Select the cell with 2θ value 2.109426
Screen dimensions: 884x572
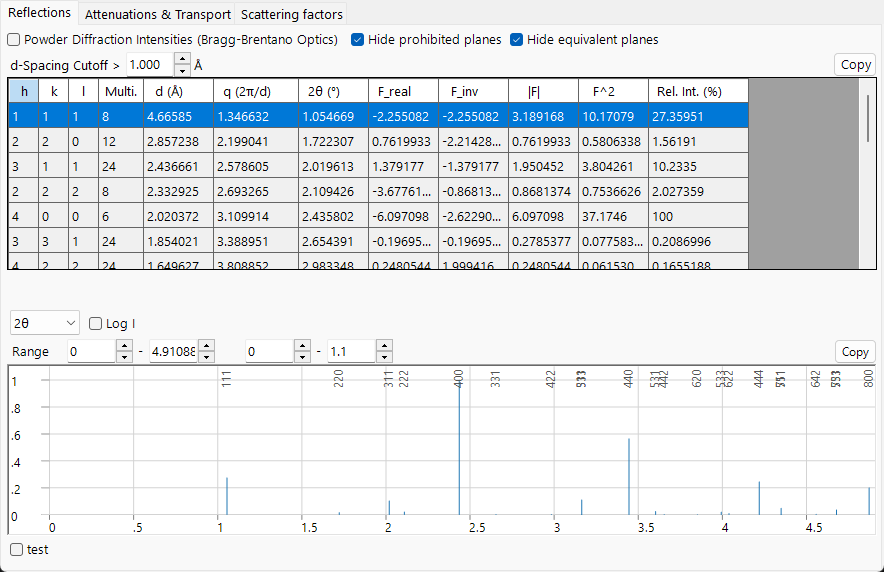pos(333,191)
